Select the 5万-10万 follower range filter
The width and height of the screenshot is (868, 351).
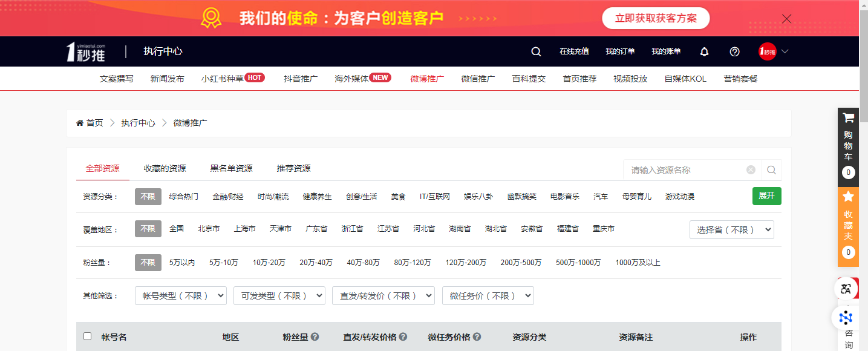tap(224, 263)
